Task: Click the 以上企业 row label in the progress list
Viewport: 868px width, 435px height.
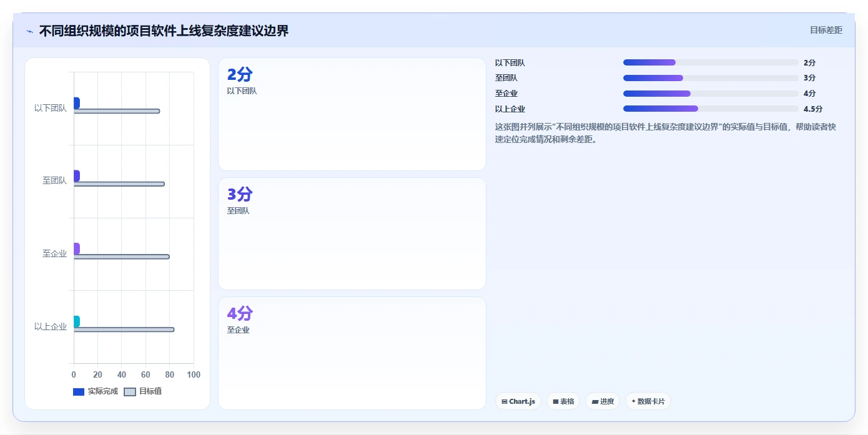Action: [x=510, y=109]
